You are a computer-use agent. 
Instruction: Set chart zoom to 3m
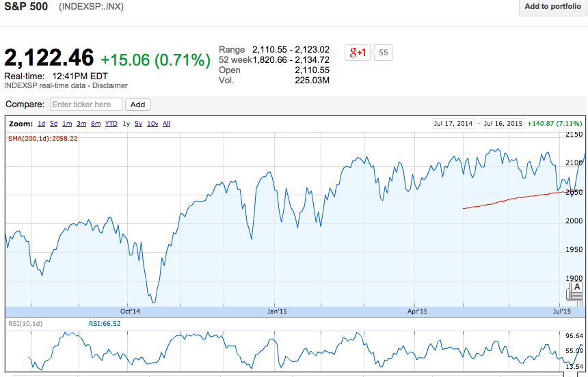[81, 124]
